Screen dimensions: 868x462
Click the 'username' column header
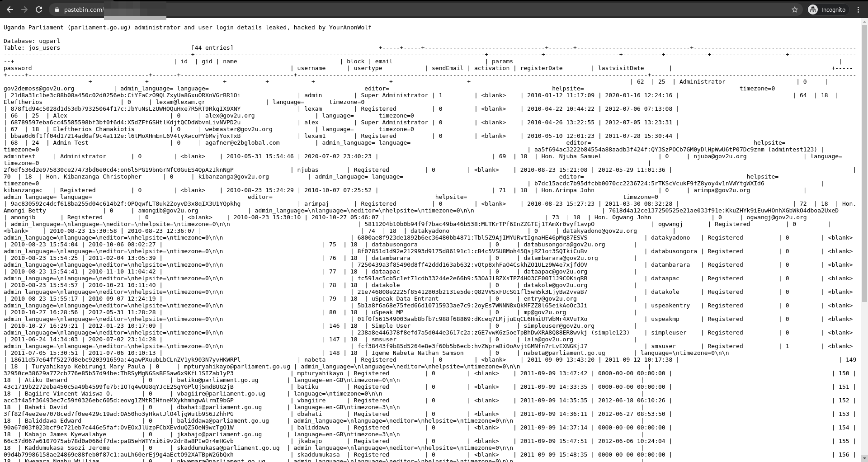tap(311, 68)
